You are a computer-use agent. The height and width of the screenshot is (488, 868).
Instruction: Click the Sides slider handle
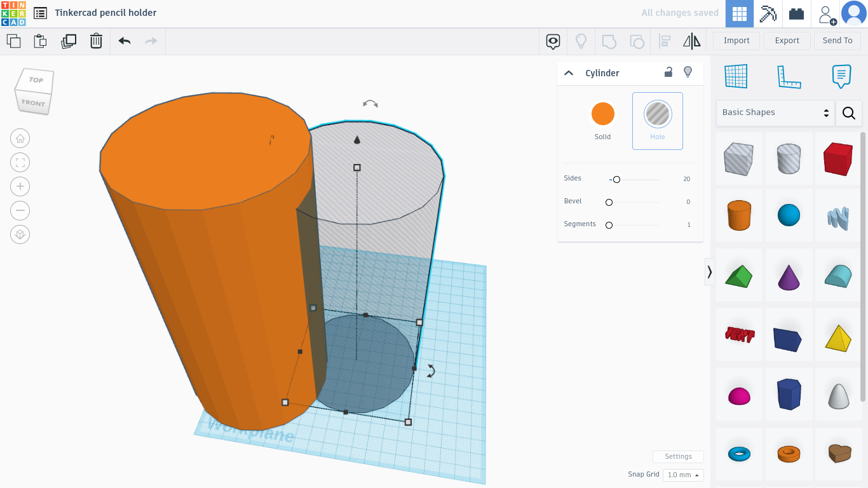coord(616,180)
